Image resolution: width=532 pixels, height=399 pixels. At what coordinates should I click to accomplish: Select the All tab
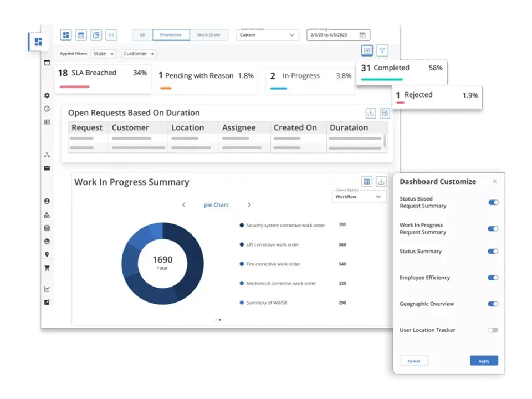(142, 35)
